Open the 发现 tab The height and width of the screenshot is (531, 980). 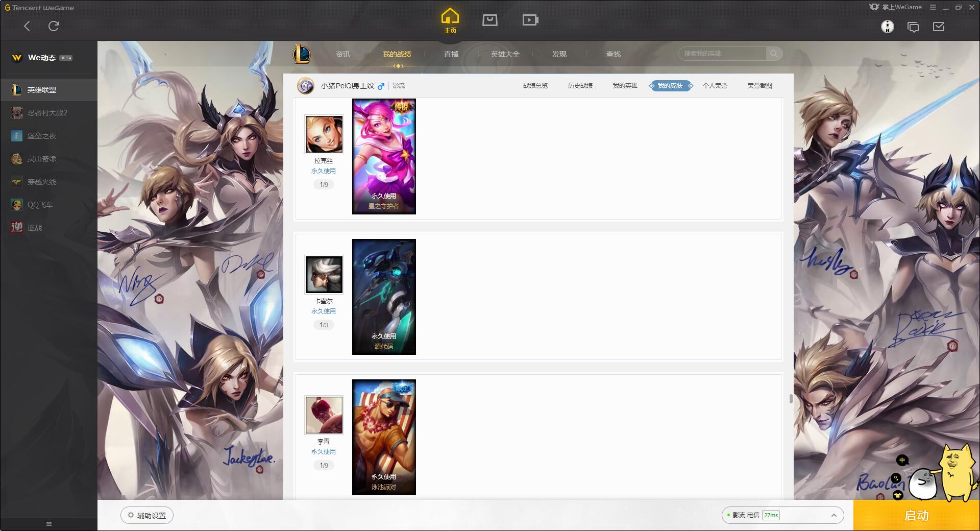click(559, 54)
